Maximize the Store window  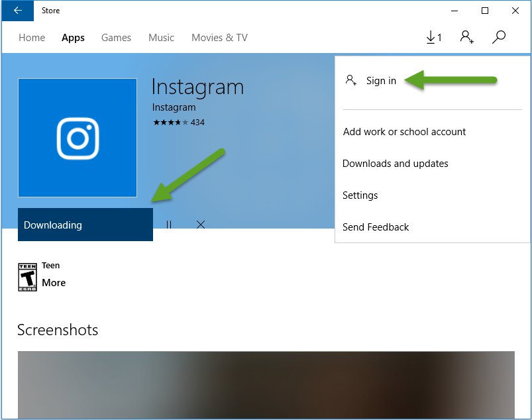tap(485, 11)
